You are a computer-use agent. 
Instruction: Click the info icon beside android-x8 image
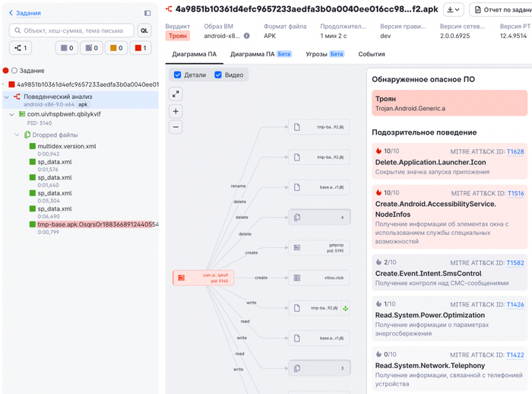(x=247, y=36)
